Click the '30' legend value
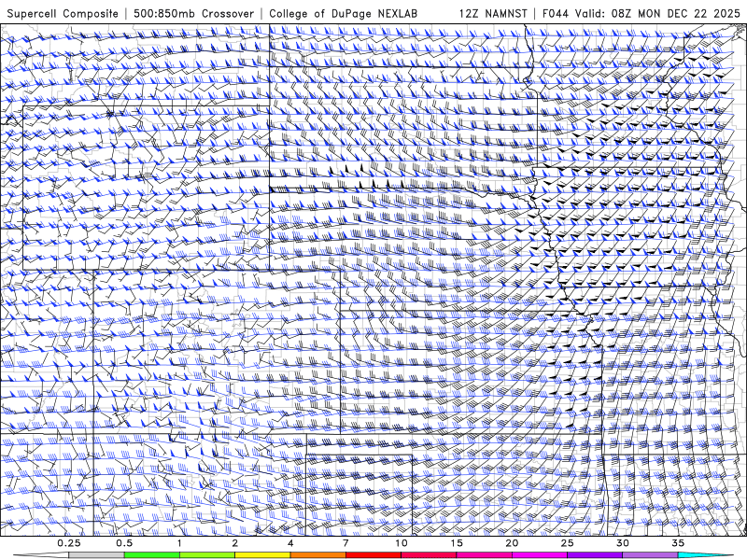This screenshot has width=747, height=560. pyautogui.click(x=622, y=543)
